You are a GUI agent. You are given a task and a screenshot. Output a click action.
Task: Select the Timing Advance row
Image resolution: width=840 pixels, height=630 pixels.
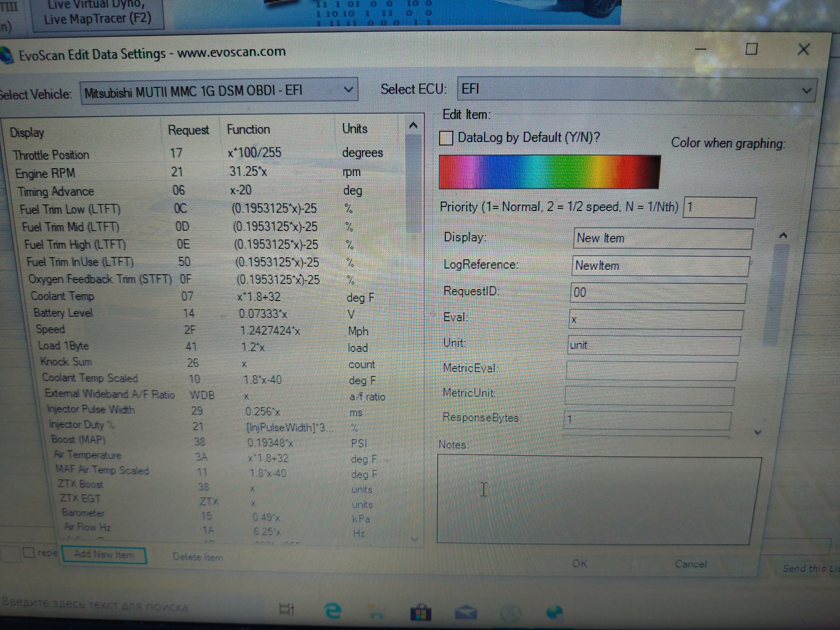pos(207,191)
